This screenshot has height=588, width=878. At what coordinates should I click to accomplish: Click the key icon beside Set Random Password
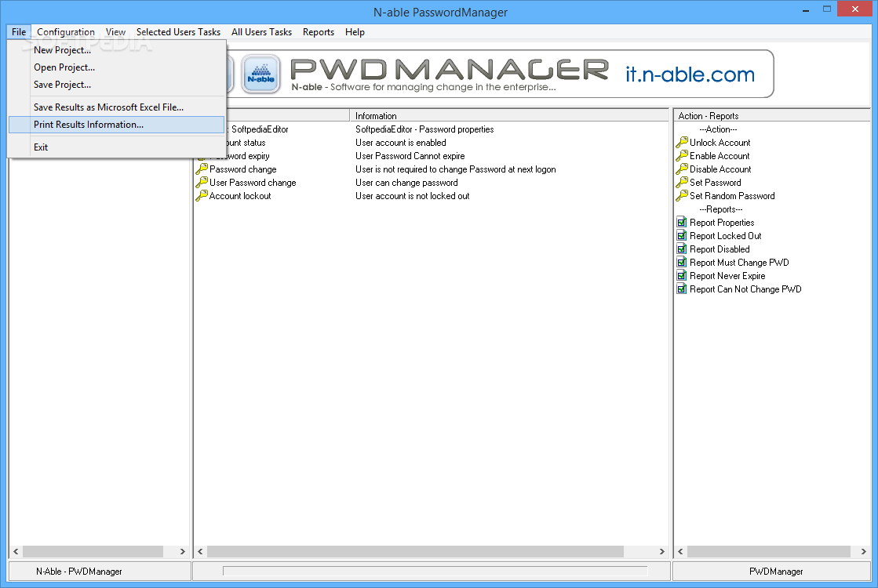(x=682, y=196)
